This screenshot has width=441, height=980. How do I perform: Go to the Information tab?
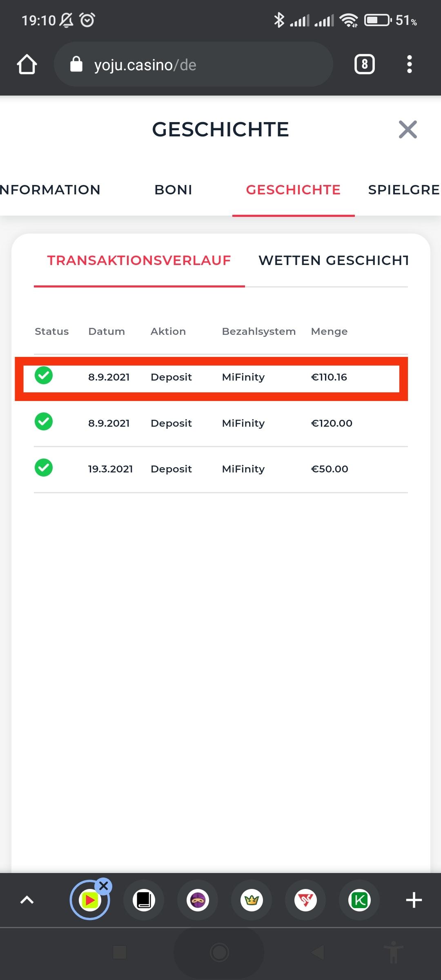[50, 190]
